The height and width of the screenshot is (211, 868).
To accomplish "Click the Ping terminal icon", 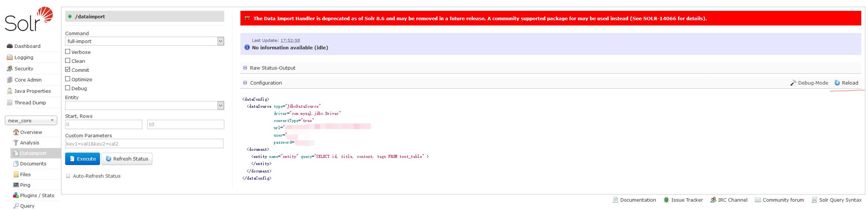I will pyautogui.click(x=16, y=185).
